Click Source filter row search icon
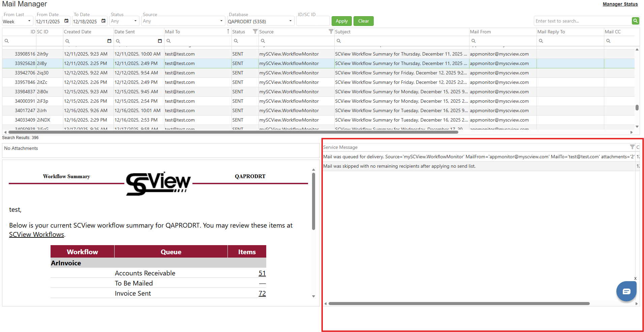The height and width of the screenshot is (332, 644). click(263, 41)
